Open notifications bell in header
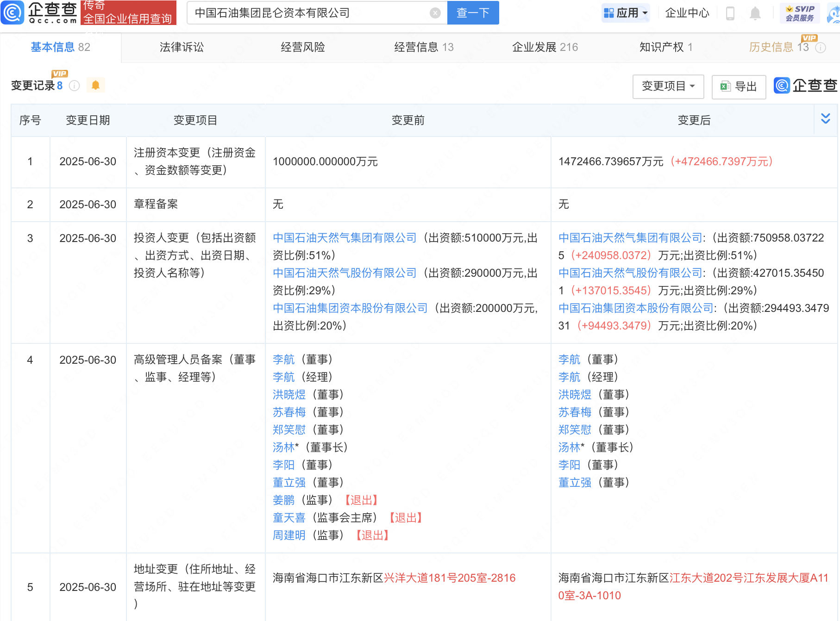This screenshot has width=840, height=621. [x=755, y=13]
